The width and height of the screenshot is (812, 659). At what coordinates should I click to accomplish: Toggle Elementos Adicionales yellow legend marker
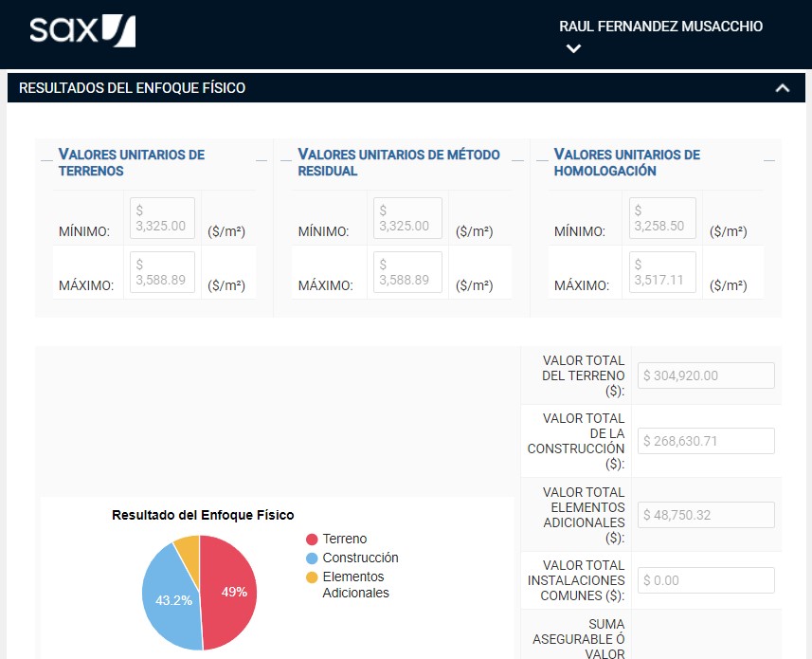click(311, 577)
